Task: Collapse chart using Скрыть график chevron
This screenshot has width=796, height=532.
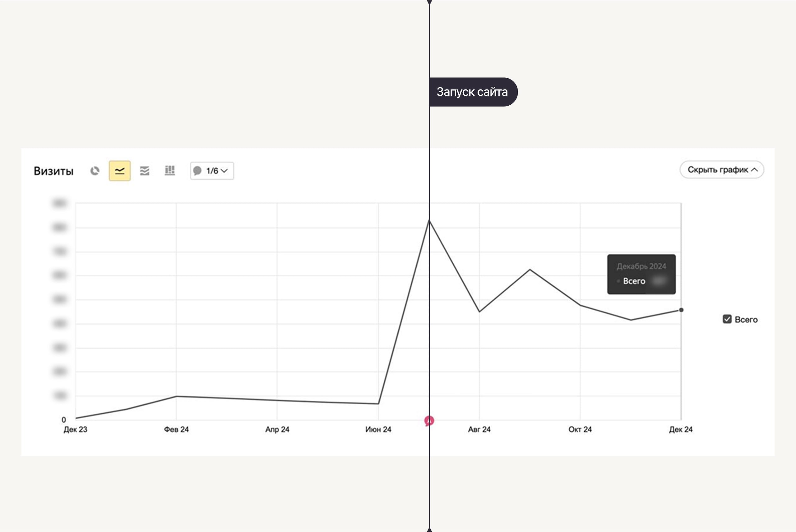Action: tap(755, 170)
